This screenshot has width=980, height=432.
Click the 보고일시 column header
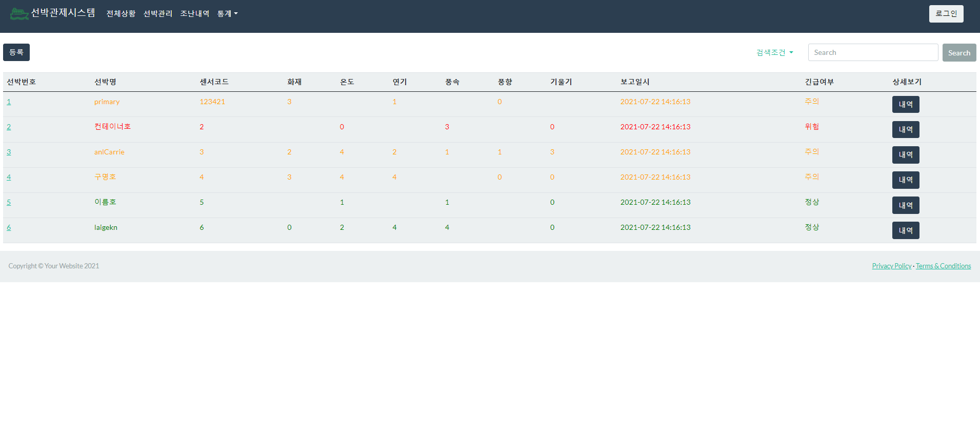click(635, 82)
